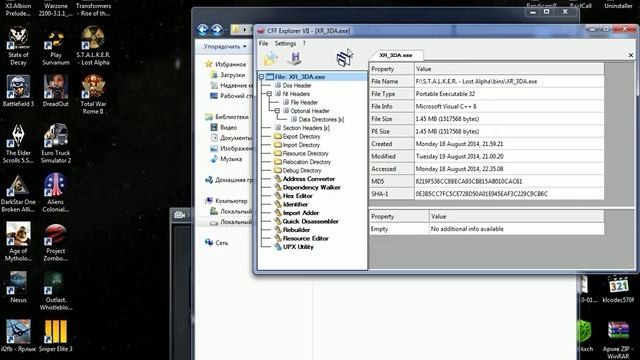The width and height of the screenshot is (640, 360).
Task: Select Сеть in Explorer sidebar
Action: (222, 243)
